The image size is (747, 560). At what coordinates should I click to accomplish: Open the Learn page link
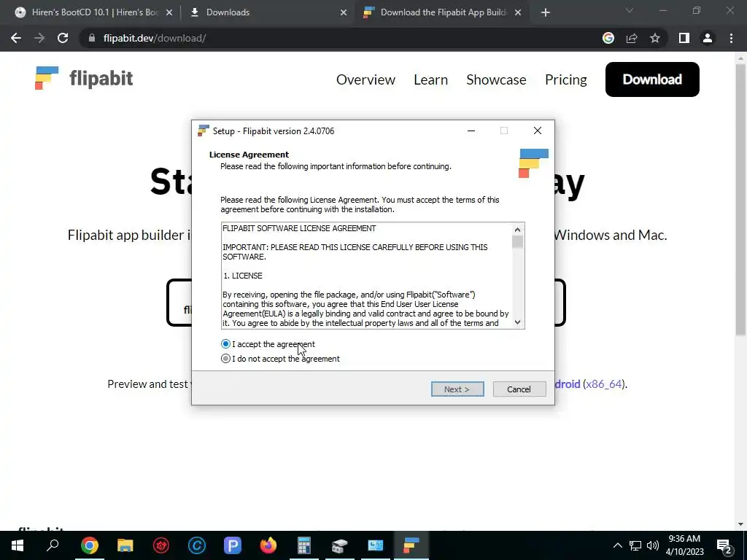tap(430, 79)
